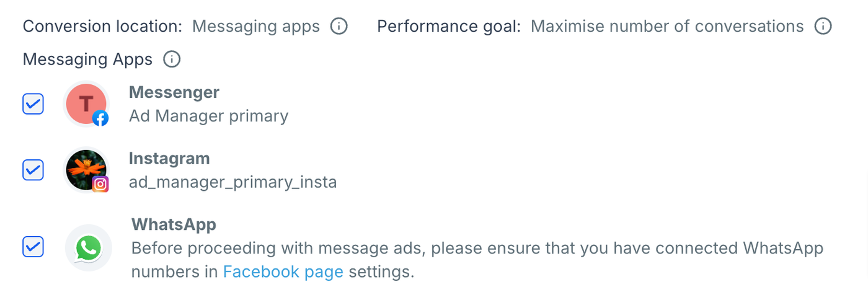The height and width of the screenshot is (308, 868).
Task: Click the Instagram flower profile picture
Action: pos(86,169)
